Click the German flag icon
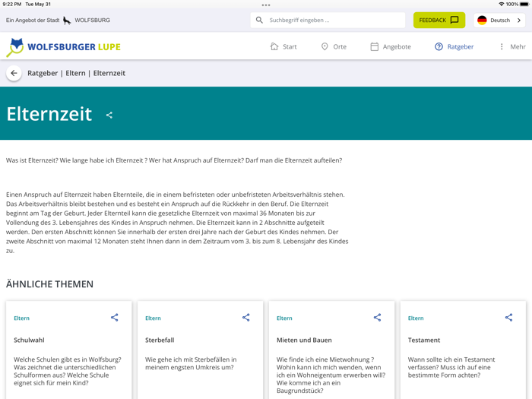This screenshot has height=399, width=532. click(x=482, y=20)
